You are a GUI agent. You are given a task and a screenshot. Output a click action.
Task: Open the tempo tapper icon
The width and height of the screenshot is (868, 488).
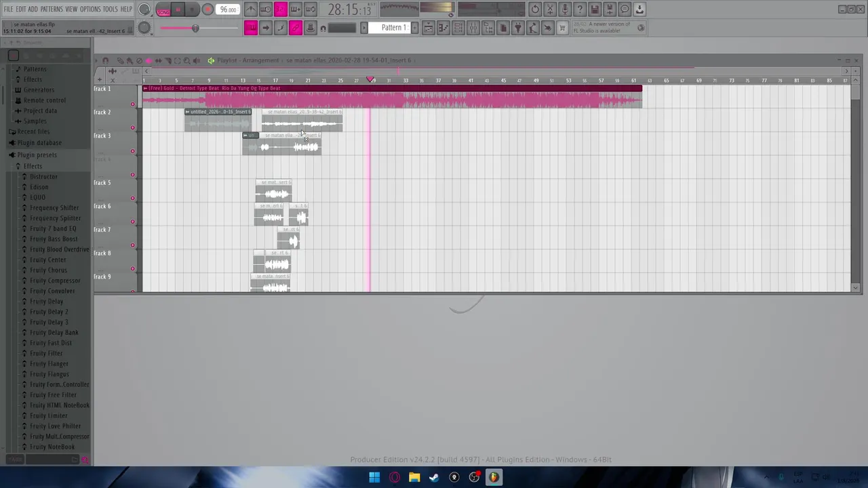coord(533,28)
